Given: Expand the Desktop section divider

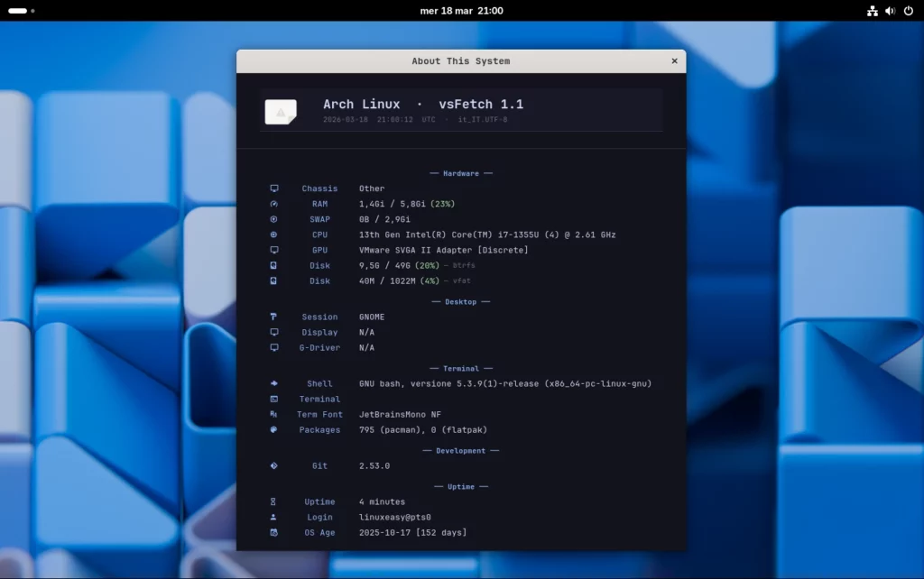Looking at the screenshot, I should click(x=461, y=301).
